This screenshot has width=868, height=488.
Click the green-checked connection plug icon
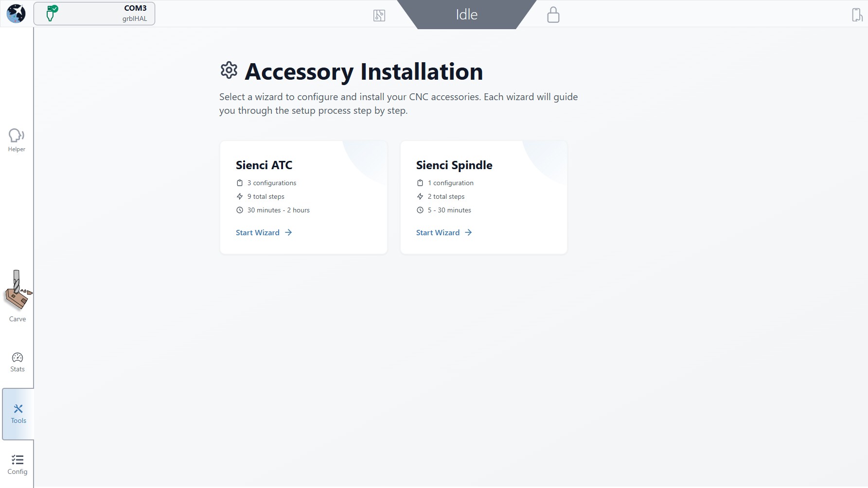click(51, 14)
